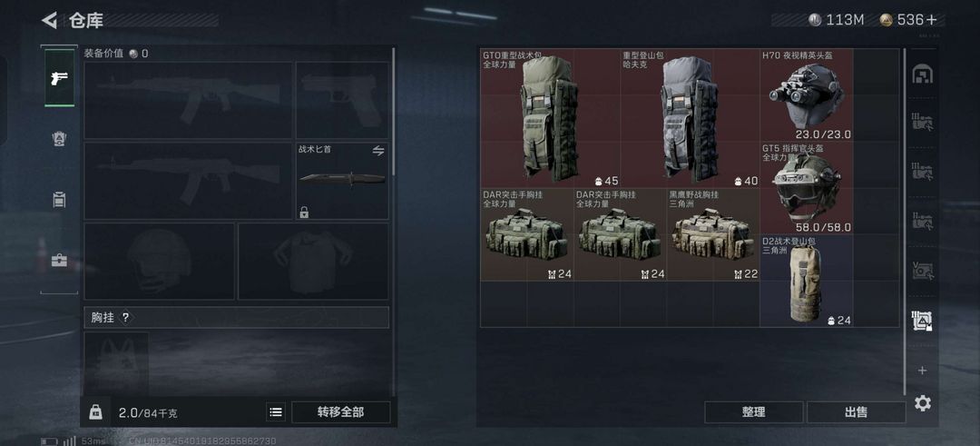The height and width of the screenshot is (446, 980).
Task: Select the pistol weapons tab icon
Action: [59, 78]
